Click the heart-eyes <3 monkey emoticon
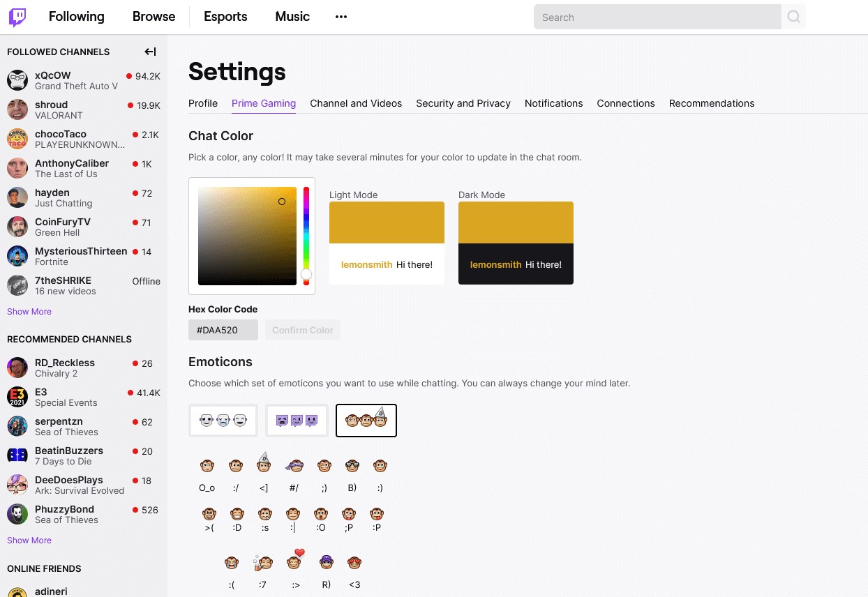This screenshot has width=868, height=597. pyautogui.click(x=354, y=562)
